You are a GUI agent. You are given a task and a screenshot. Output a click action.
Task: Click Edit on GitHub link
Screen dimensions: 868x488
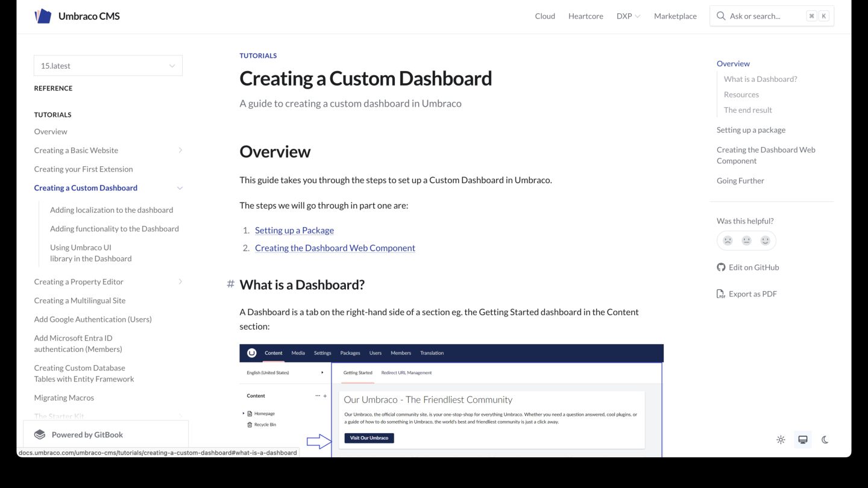coord(748,267)
